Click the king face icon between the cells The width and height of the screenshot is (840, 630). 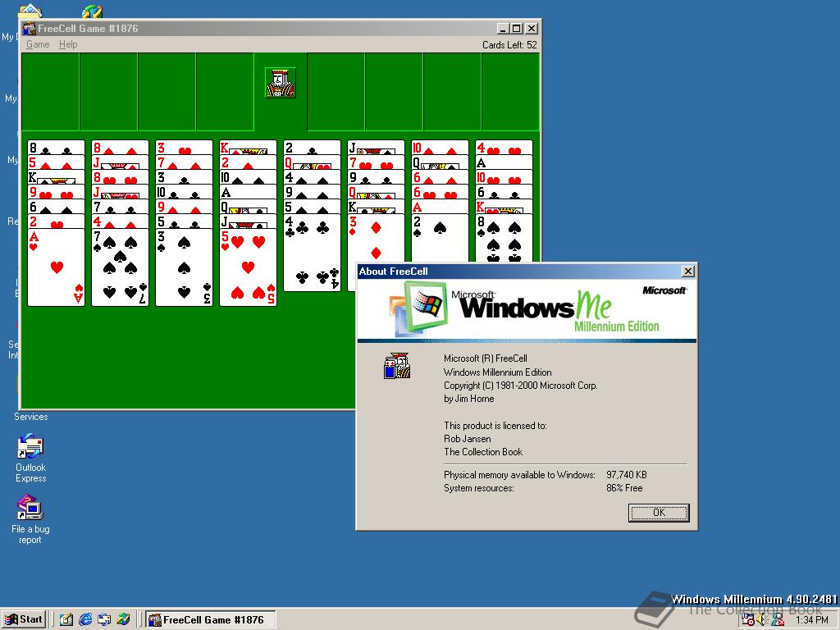pos(281,83)
